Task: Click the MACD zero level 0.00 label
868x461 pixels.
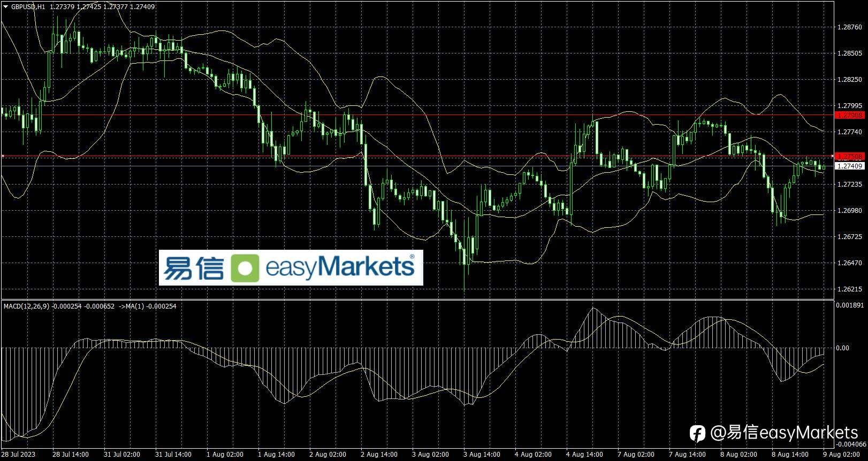Action: [x=843, y=348]
